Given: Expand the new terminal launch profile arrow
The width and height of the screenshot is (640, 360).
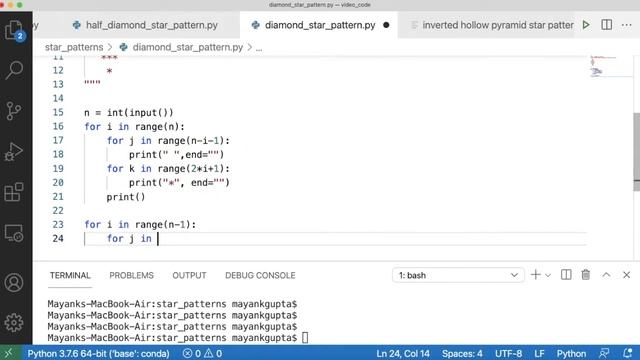Looking at the screenshot, I should coord(548,276).
